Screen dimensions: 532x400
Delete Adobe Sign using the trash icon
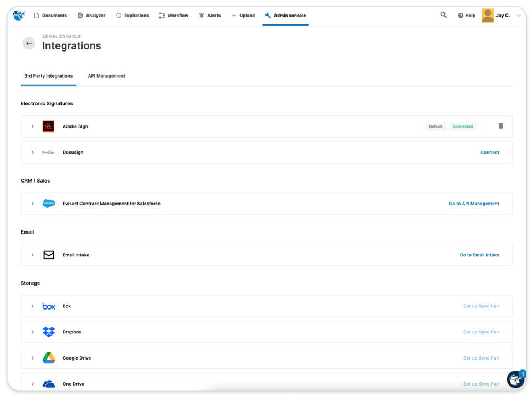click(x=500, y=126)
